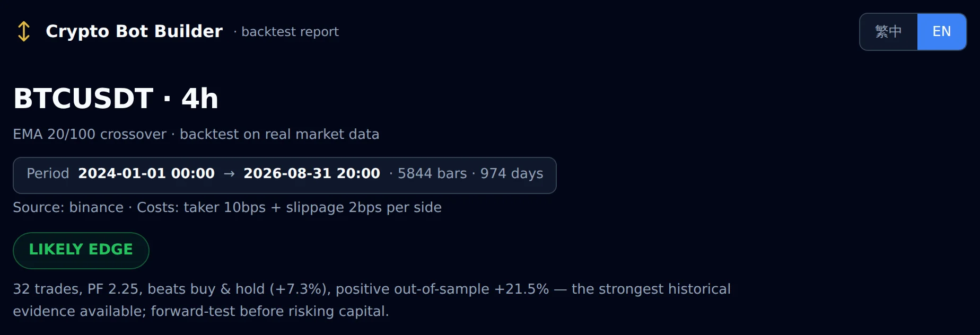The height and width of the screenshot is (335, 980).
Task: Click the end date 2026-08-31 20:00
Action: click(312, 173)
